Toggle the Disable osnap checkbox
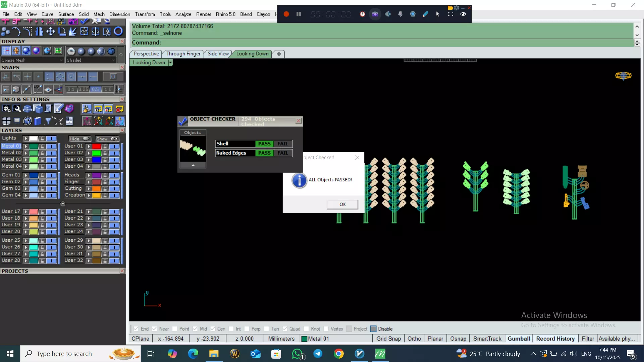Screen dimensions: 644x362 [373, 329]
